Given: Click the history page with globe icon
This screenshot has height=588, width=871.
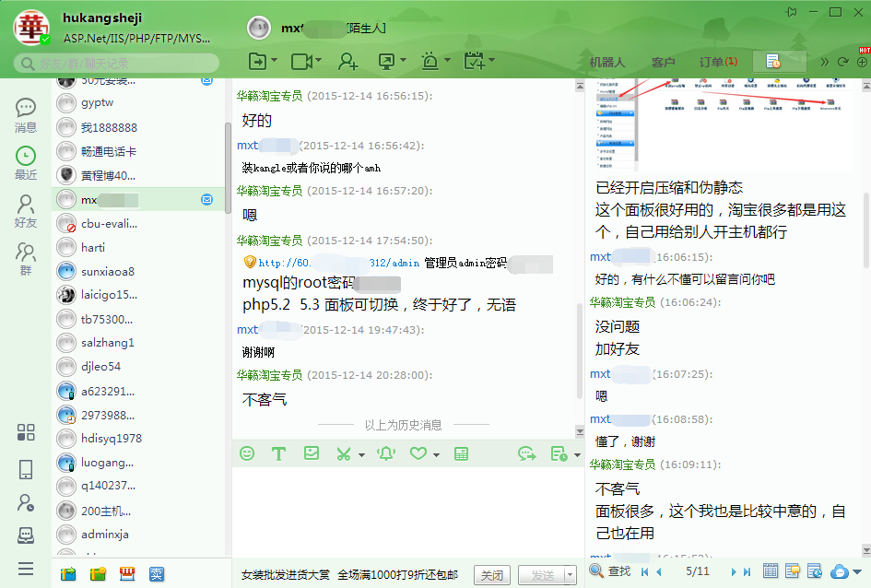Looking at the screenshot, I should pos(815,570).
